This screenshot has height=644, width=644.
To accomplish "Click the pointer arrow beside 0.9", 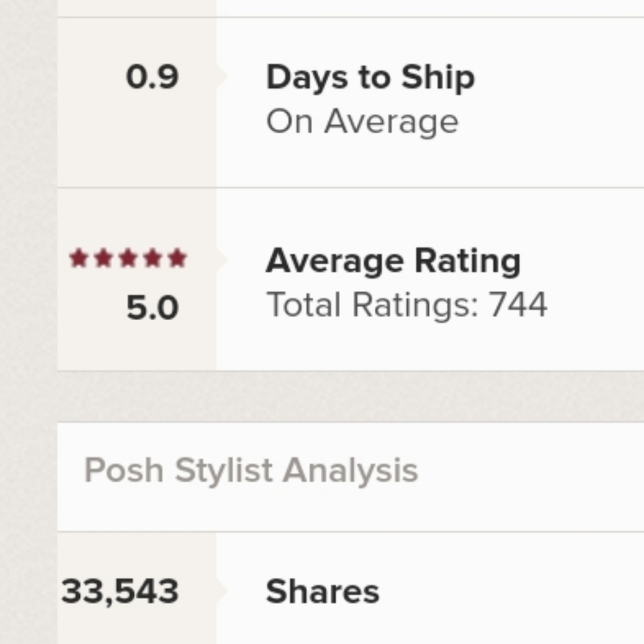I will 223,77.
